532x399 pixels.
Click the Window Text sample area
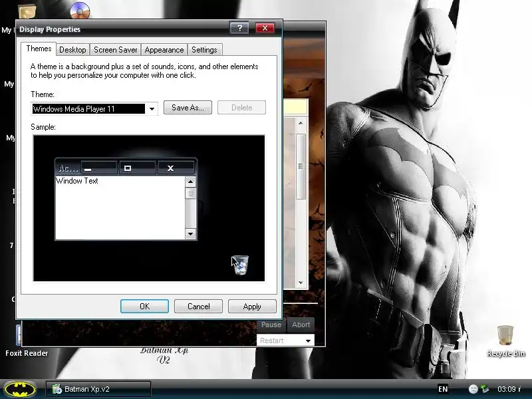coord(120,207)
